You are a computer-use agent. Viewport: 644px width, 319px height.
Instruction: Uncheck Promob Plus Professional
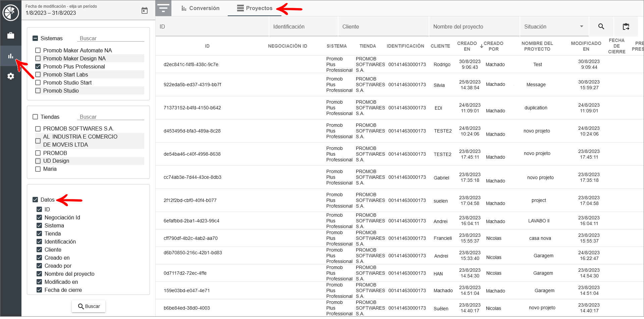(x=38, y=66)
